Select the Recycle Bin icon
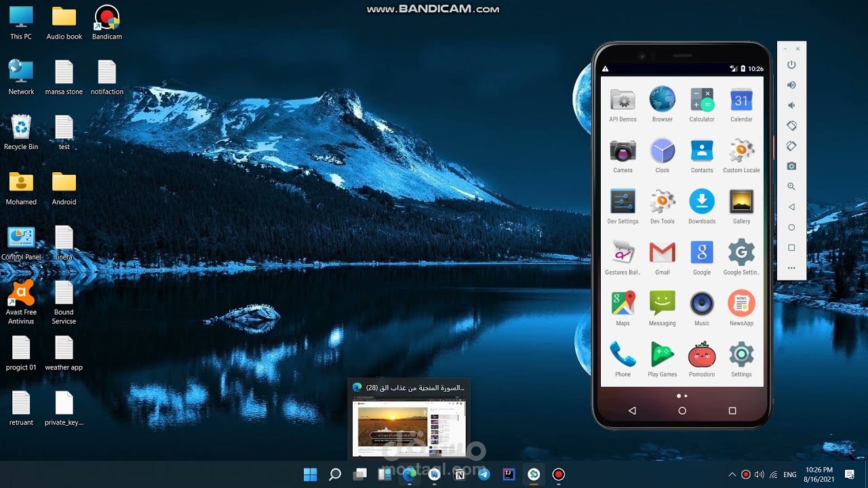 [x=21, y=132]
